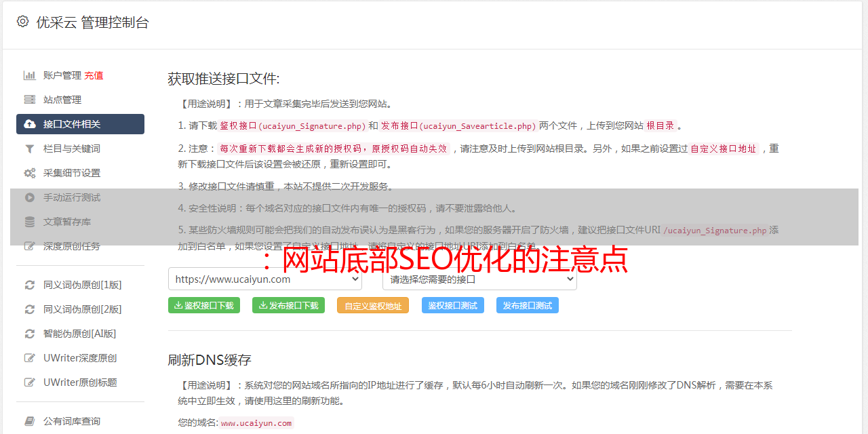Click the blue 发布接口测试 button
This screenshot has width=868, height=434.
(x=528, y=305)
